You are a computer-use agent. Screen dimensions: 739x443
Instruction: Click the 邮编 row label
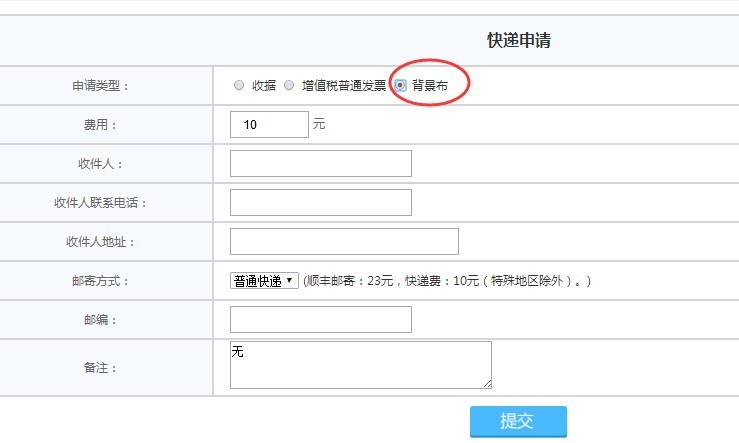[105, 320]
